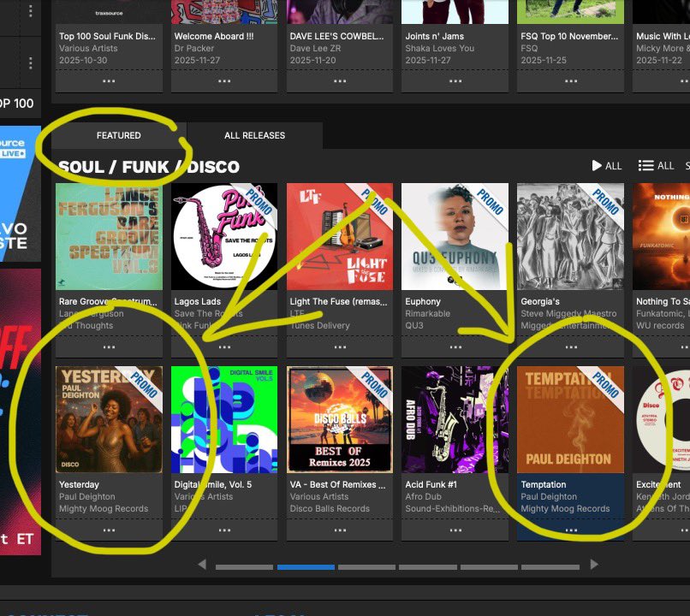Open options menu for Joints n' Jams chart
This screenshot has height=616, width=690.
(x=455, y=81)
